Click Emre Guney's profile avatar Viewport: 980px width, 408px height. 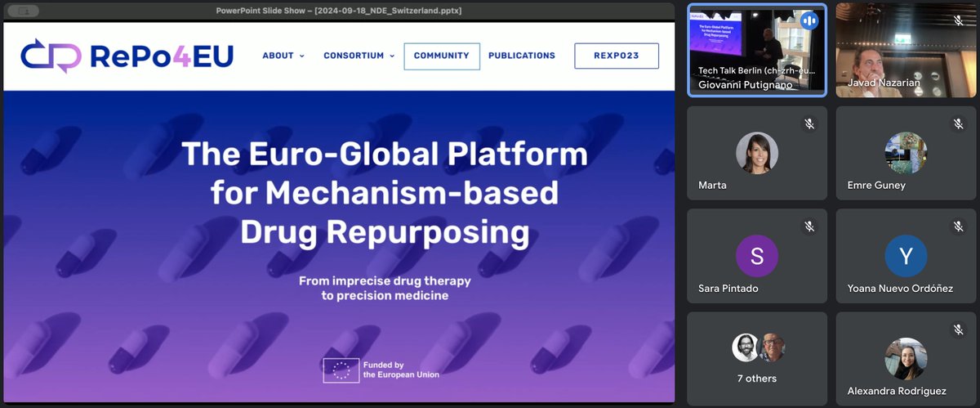click(906, 153)
